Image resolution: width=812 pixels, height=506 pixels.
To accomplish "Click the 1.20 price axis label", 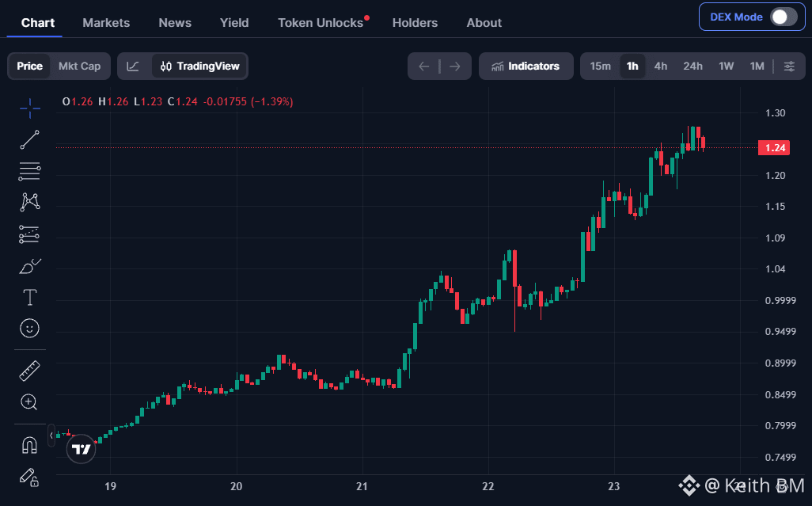I will tap(776, 176).
